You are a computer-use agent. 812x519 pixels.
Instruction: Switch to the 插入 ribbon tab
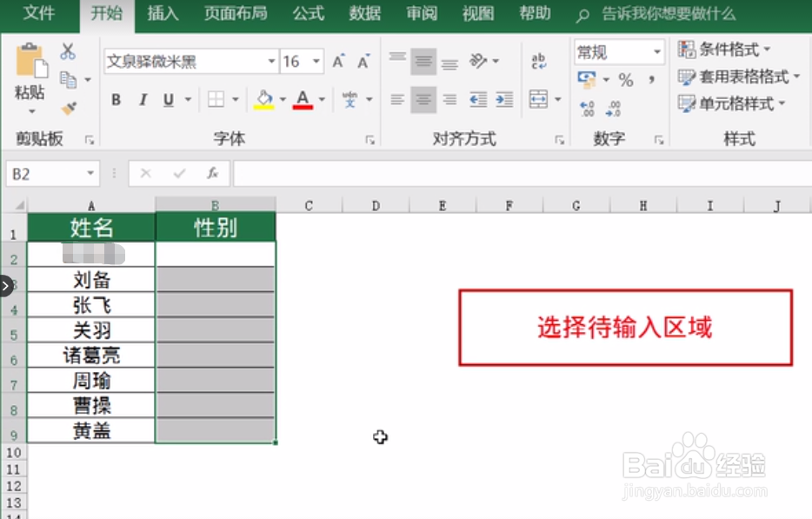pos(162,13)
